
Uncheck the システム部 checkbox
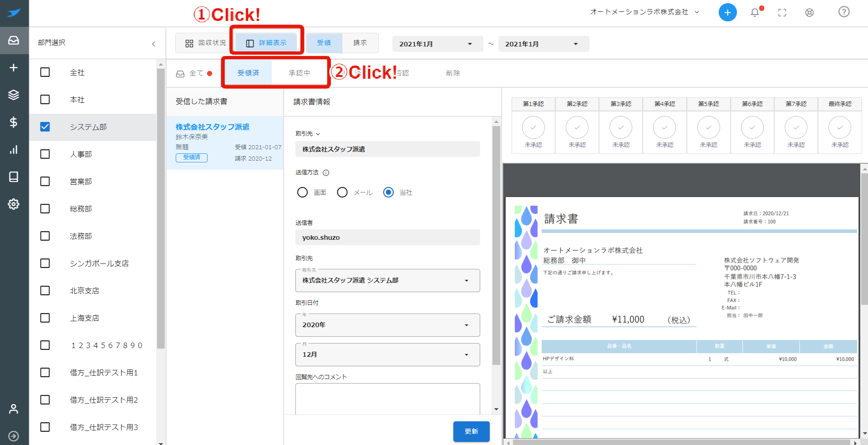(45, 126)
